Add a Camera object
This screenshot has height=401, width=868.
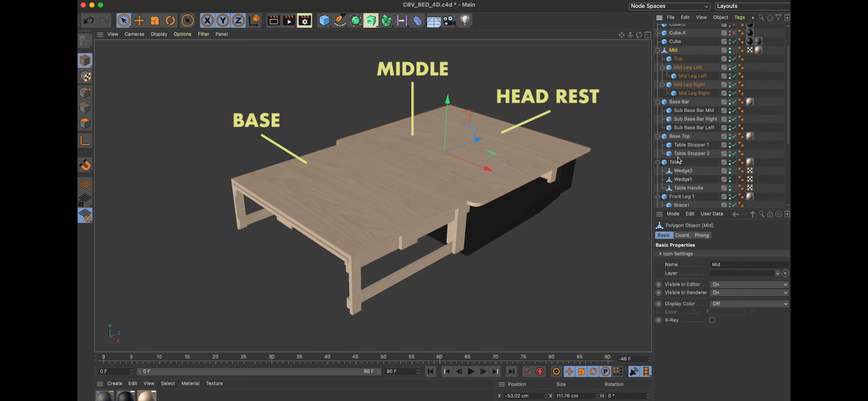[449, 20]
